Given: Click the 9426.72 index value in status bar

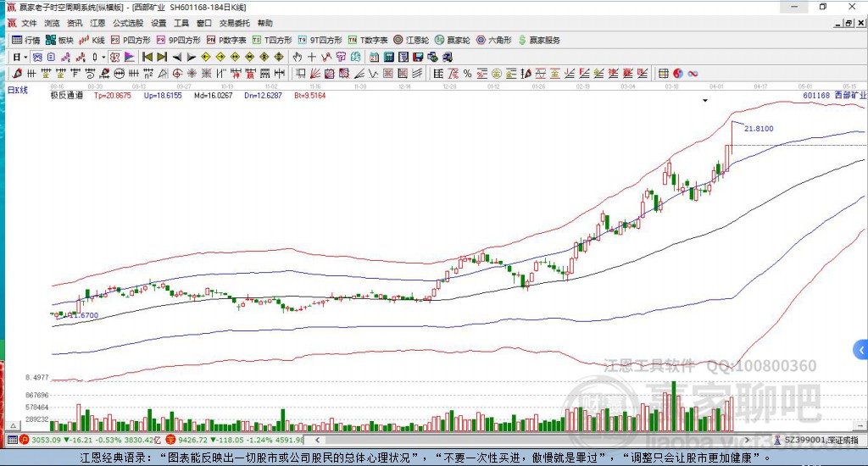Looking at the screenshot, I should (192, 440).
